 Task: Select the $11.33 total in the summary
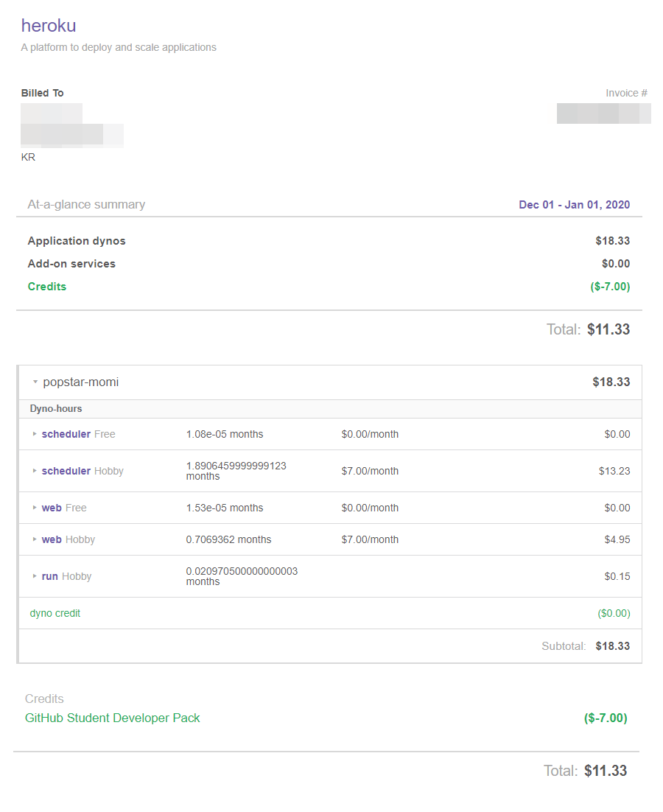click(608, 329)
